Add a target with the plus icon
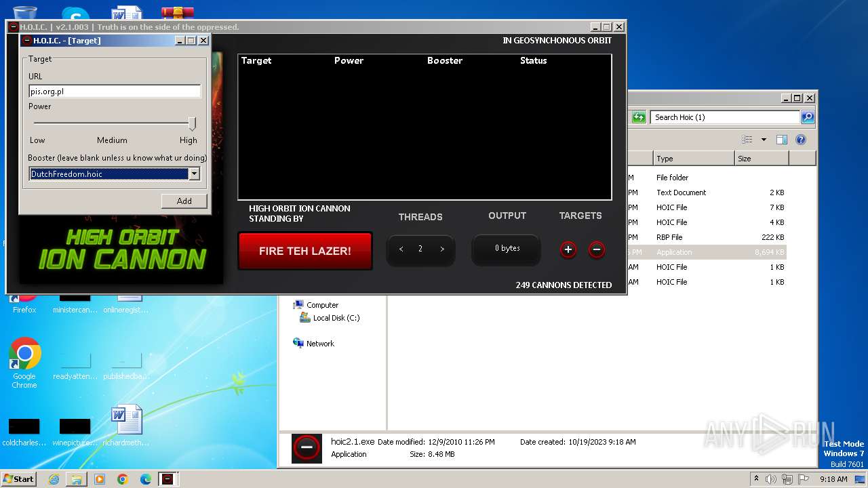 (x=568, y=249)
